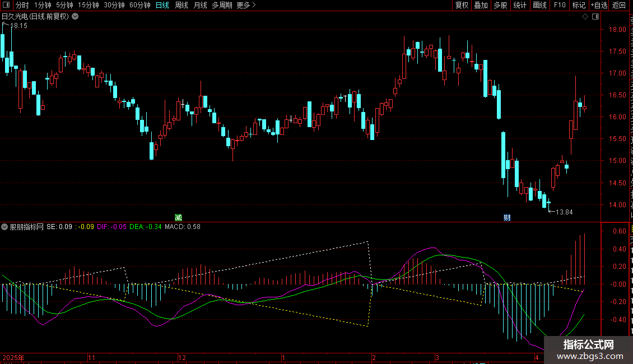Select the 30分钟 period
The height and width of the screenshot is (364, 633).
pyautogui.click(x=114, y=5)
